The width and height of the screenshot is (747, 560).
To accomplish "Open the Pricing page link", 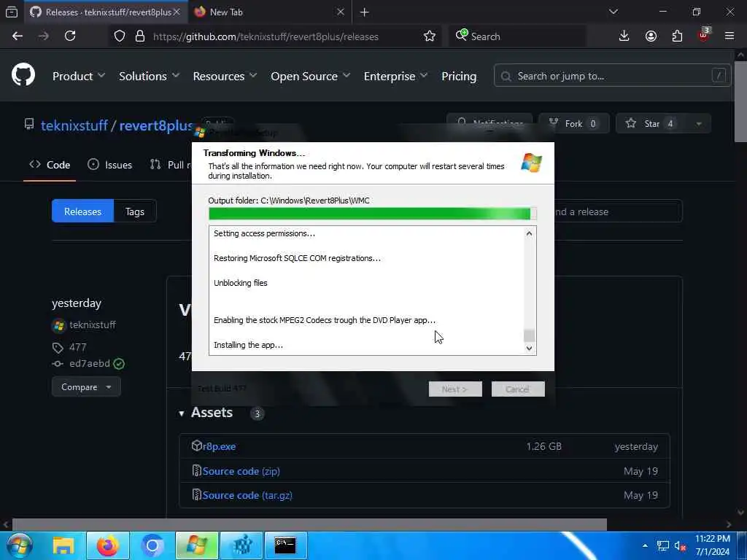I will click(x=459, y=76).
